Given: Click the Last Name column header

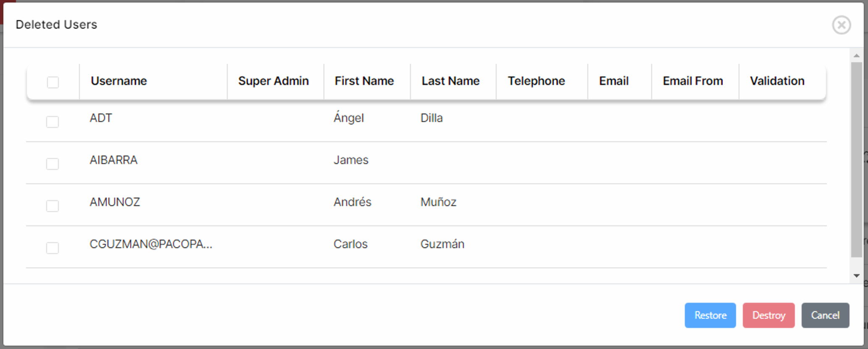Looking at the screenshot, I should (x=450, y=81).
